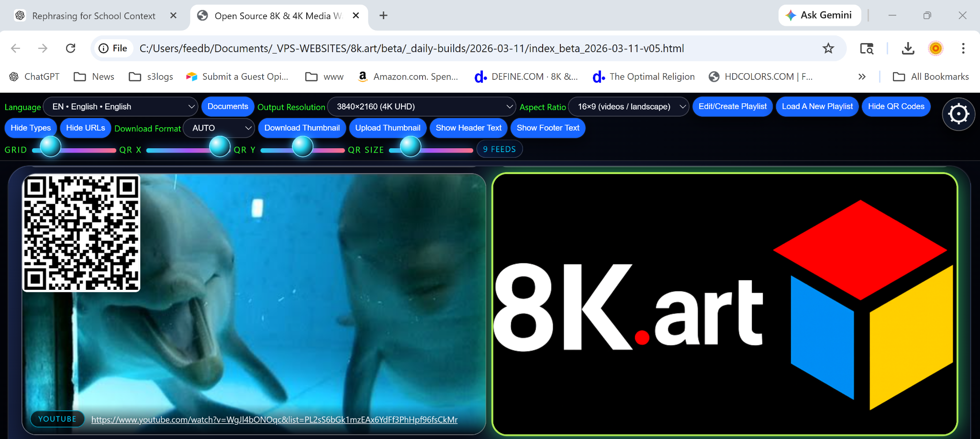Click the browser back arrow

click(x=16, y=48)
